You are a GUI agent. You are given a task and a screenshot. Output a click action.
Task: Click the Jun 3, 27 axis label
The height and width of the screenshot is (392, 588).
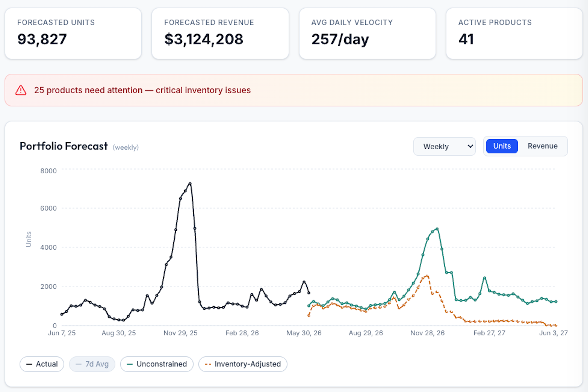point(553,333)
